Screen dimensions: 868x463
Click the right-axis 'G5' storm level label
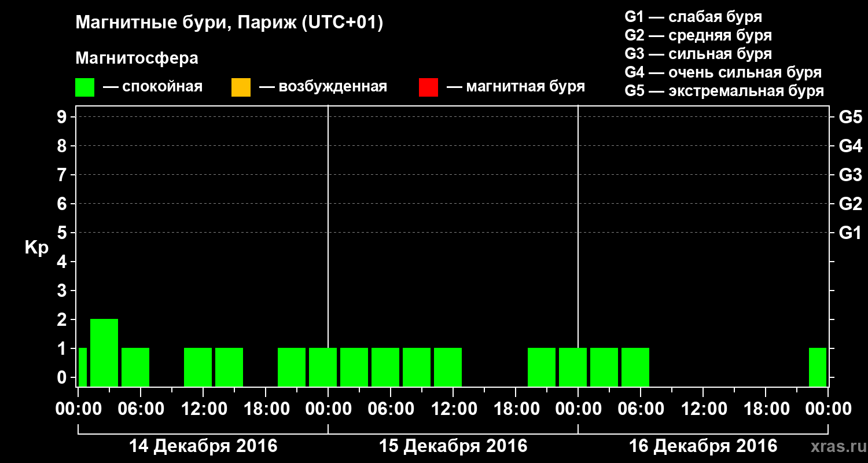[x=851, y=117]
